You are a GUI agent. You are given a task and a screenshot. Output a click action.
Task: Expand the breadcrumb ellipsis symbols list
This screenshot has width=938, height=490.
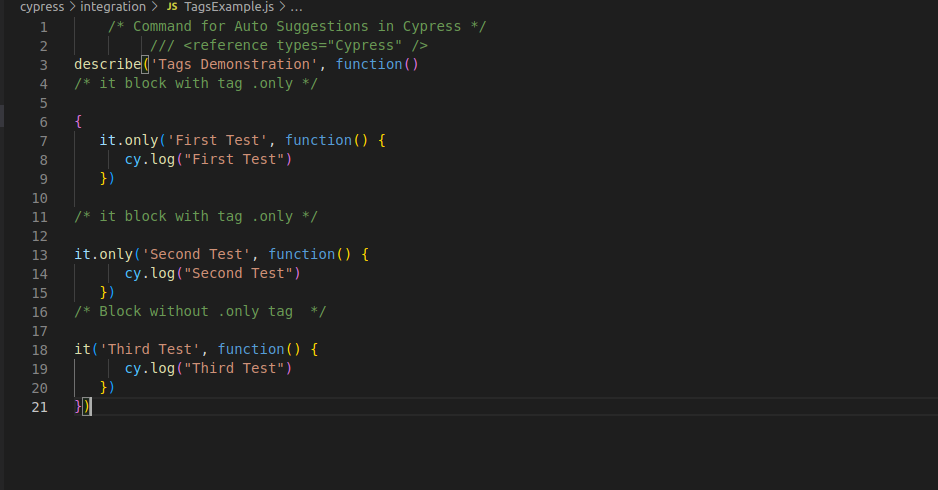(x=296, y=7)
